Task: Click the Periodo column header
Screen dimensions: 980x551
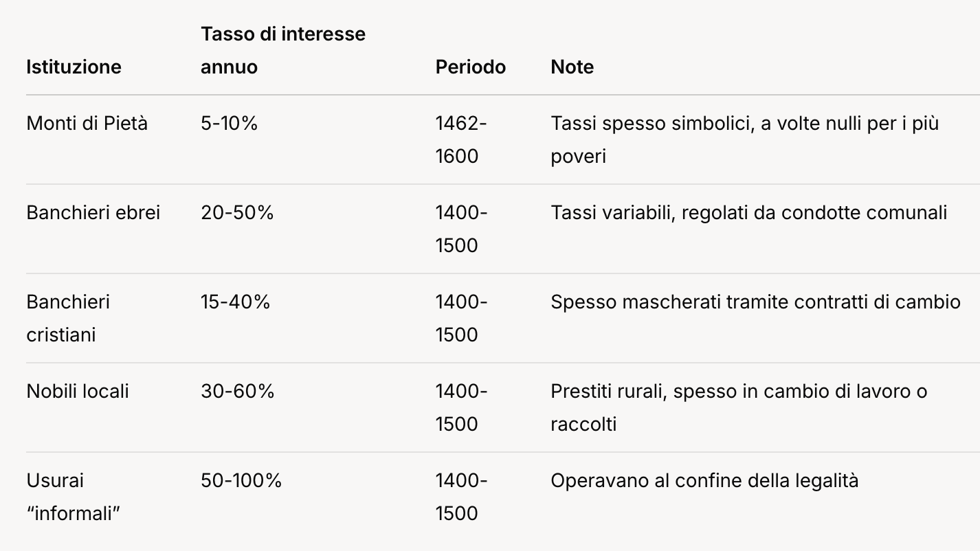Action: (470, 67)
